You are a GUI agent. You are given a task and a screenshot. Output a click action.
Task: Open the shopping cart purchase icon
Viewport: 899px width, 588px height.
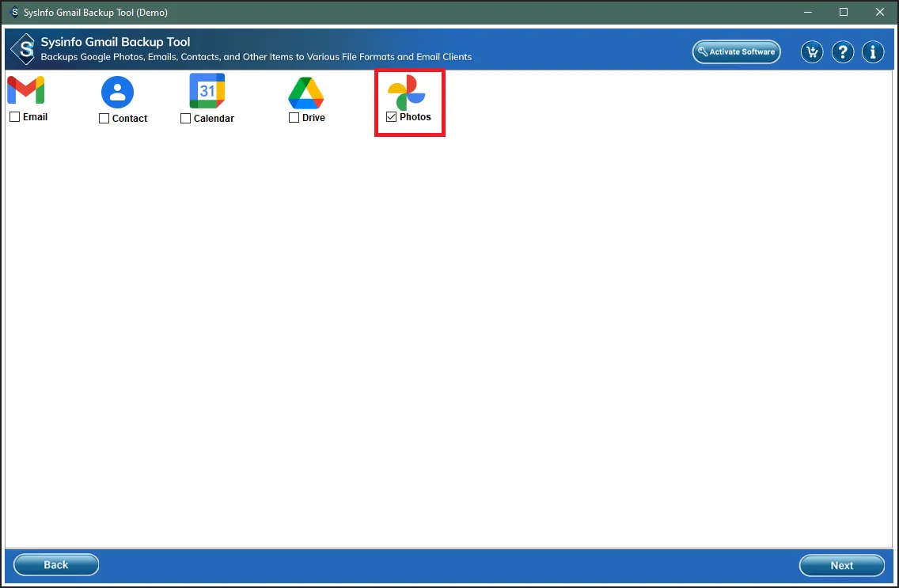coord(812,52)
